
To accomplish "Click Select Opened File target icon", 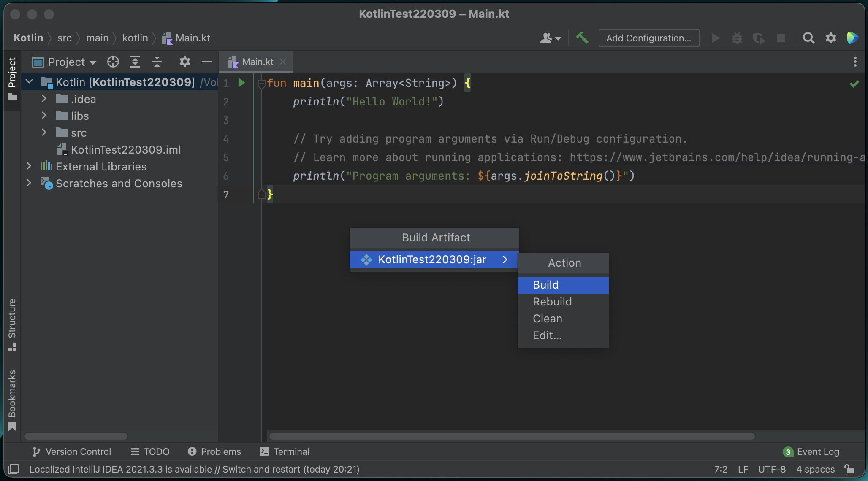I will tap(113, 62).
